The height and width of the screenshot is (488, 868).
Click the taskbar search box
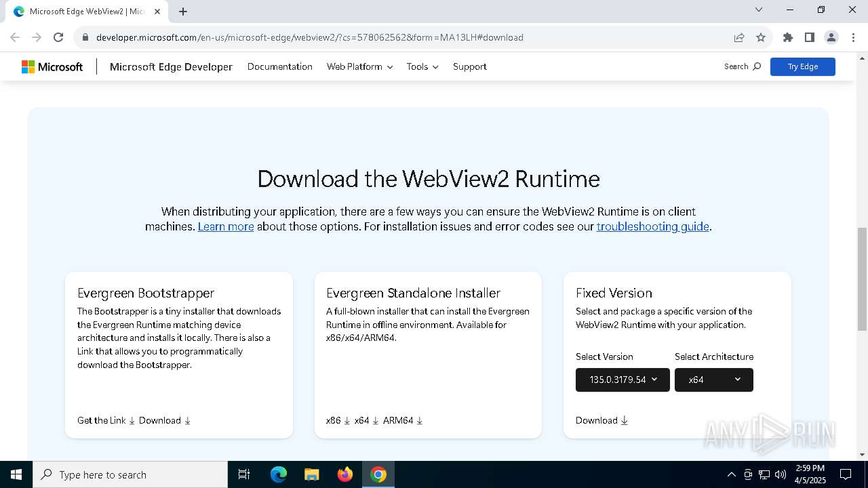tap(130, 474)
